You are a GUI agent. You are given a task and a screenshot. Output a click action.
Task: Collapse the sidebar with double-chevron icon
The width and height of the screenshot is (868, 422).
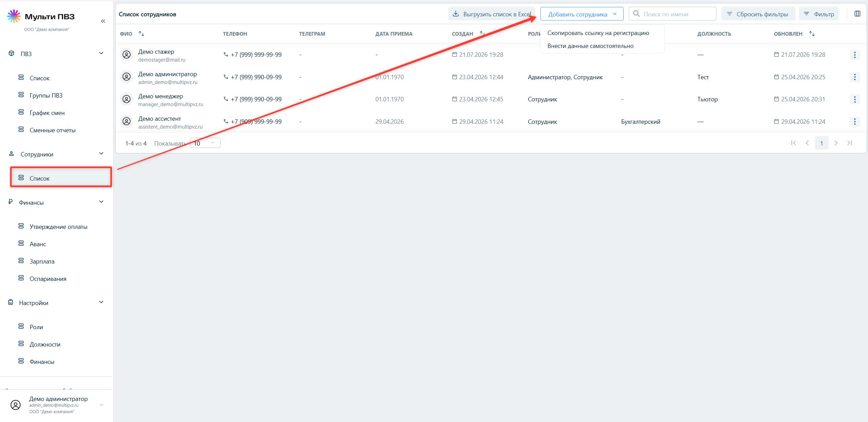pos(103,21)
